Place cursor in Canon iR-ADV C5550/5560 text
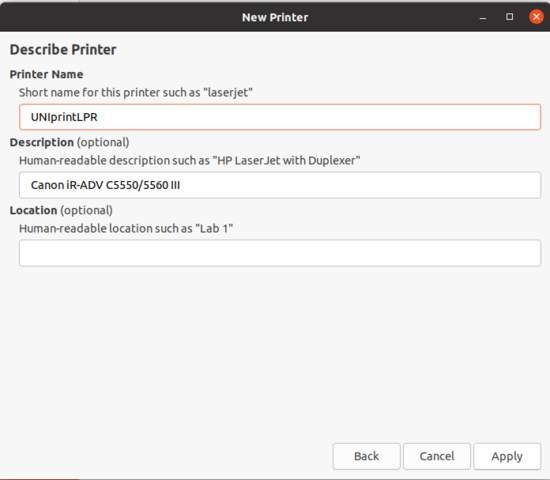 click(105, 185)
